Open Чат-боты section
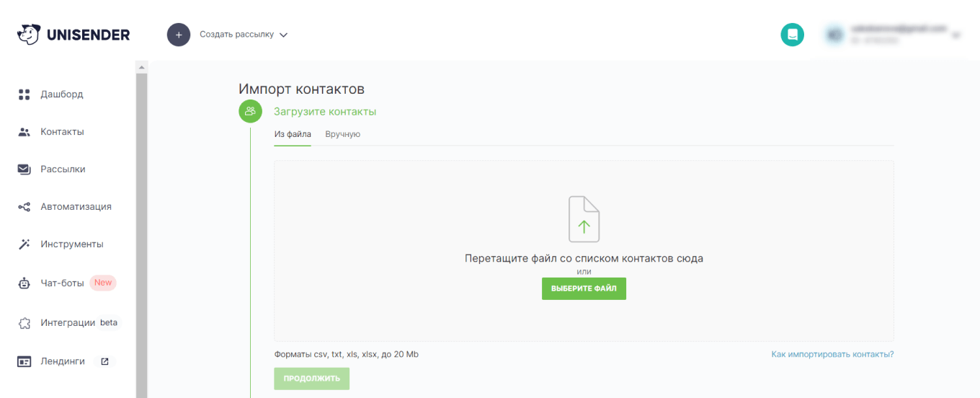The height and width of the screenshot is (398, 980). (x=62, y=283)
